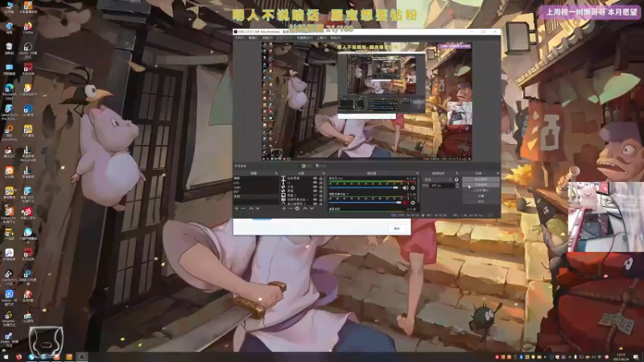This screenshot has width=644, height=362.
Task: Open the 帮助(H) Help menu
Action: [336, 38]
